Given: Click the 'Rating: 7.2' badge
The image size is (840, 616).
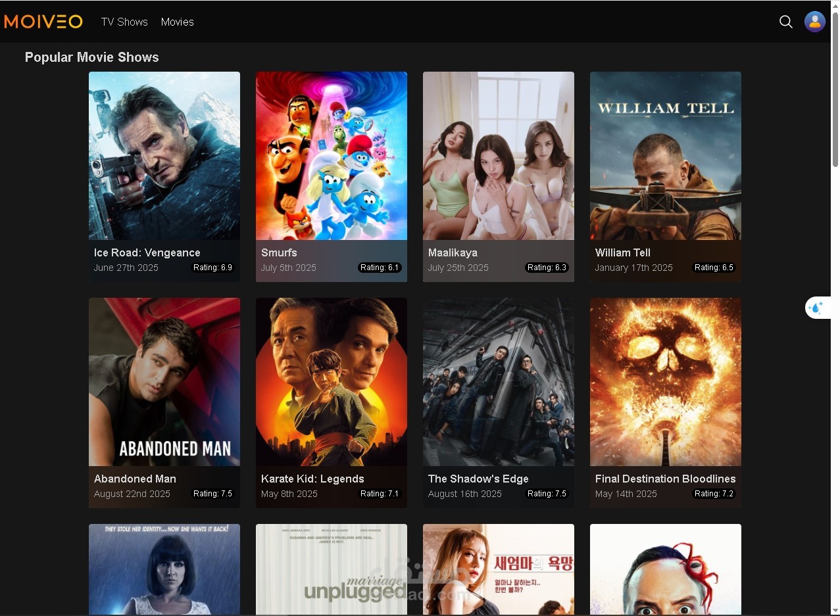Looking at the screenshot, I should pyautogui.click(x=714, y=494).
